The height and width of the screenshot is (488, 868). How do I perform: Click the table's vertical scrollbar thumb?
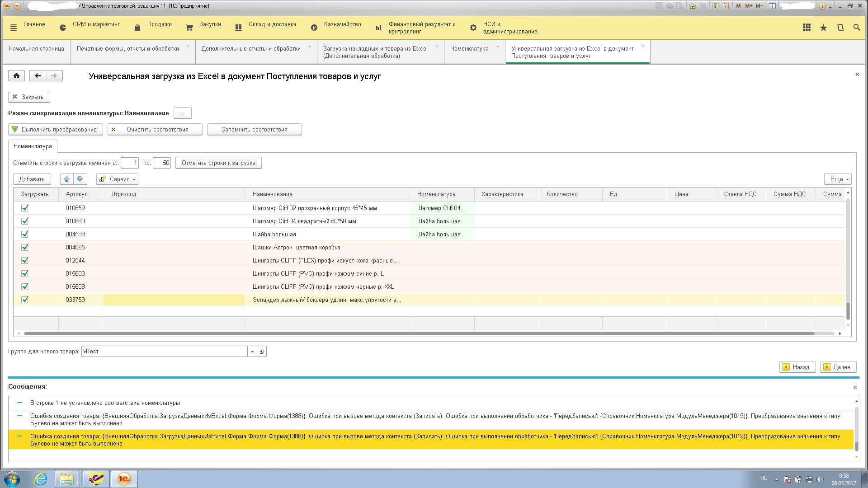coord(848,311)
